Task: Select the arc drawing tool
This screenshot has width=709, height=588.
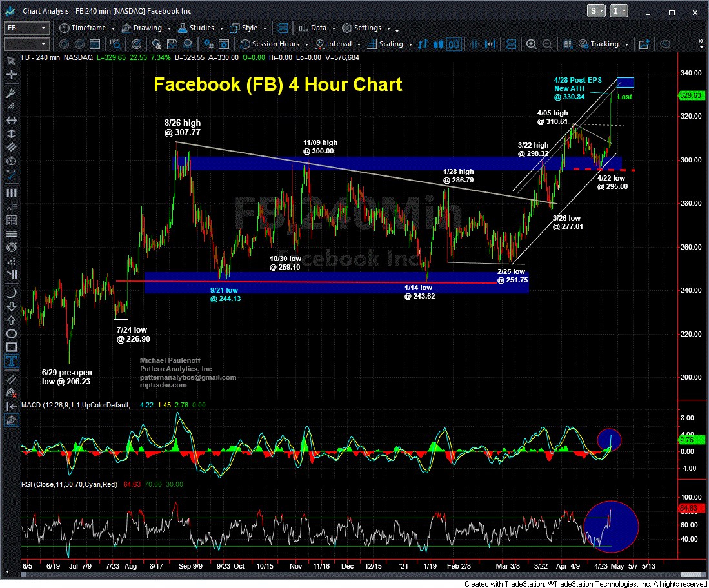Action: pyautogui.click(x=12, y=293)
